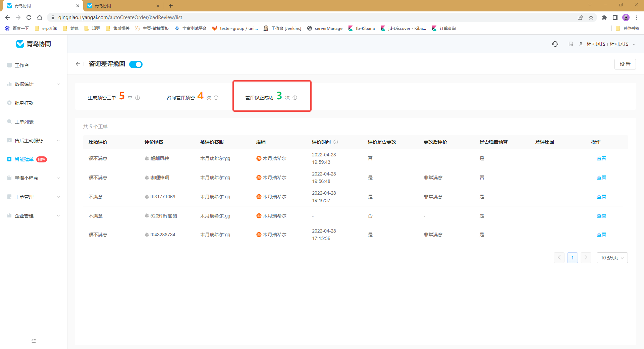Close the second 青鸟协同 tab

click(158, 6)
